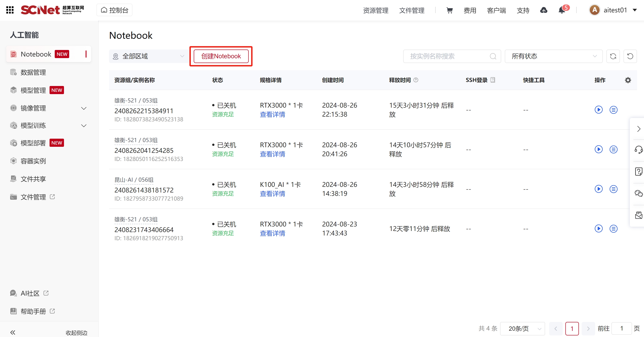Viewport: 644px width, 337px height.
Task: Open table column settings gear
Action: click(x=628, y=80)
